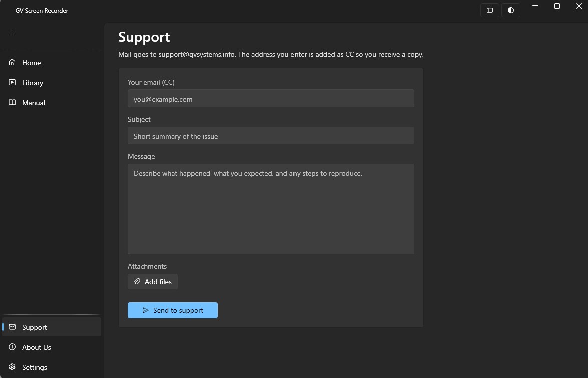Maximize the GV Screen Recorder window
The image size is (588, 378).
557,6
